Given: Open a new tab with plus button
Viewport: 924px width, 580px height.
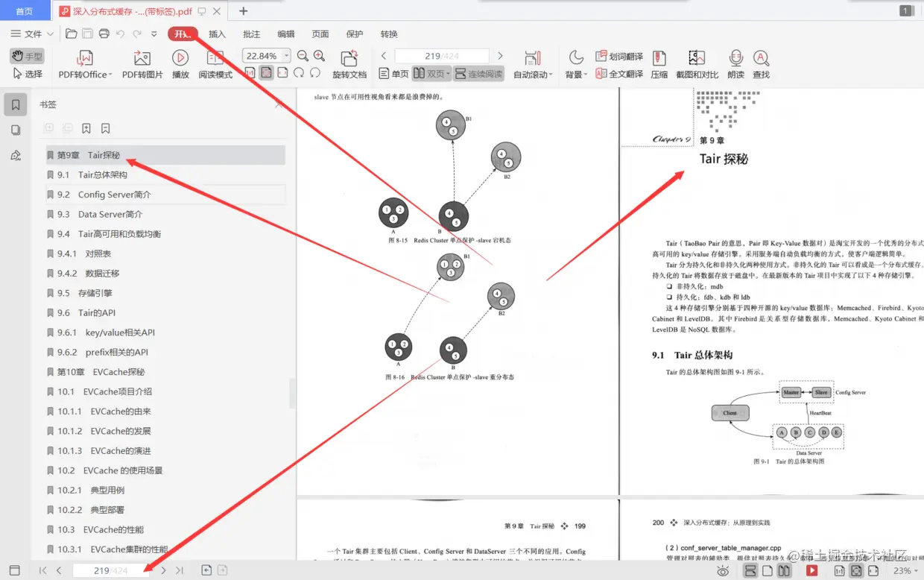Looking at the screenshot, I should tap(244, 10).
